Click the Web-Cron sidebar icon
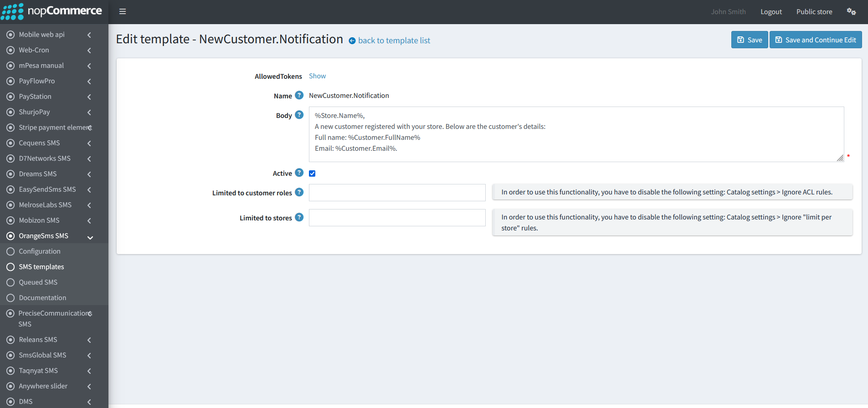Screen dimensions: 868x408 10,50
